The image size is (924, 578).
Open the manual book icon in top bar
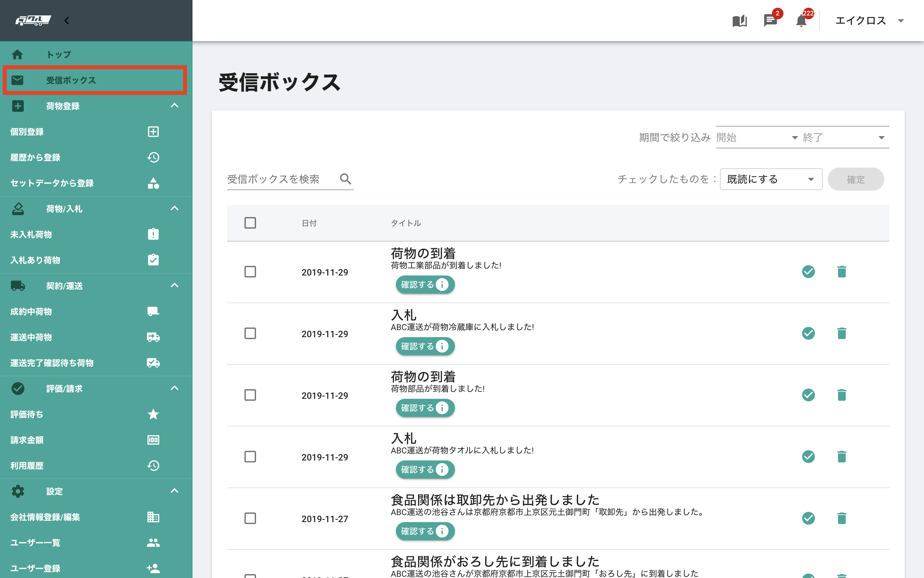tap(740, 21)
